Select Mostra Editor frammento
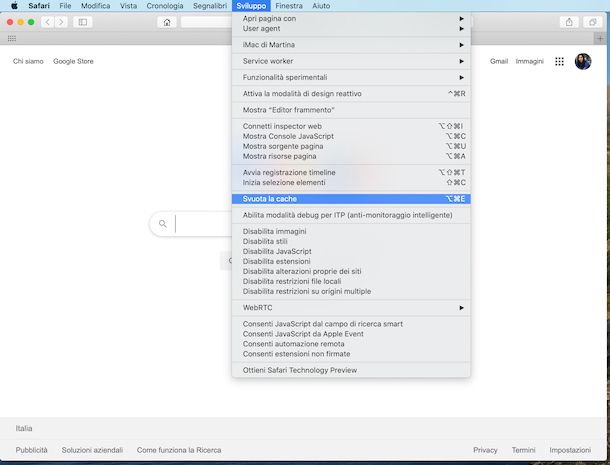 click(351, 110)
